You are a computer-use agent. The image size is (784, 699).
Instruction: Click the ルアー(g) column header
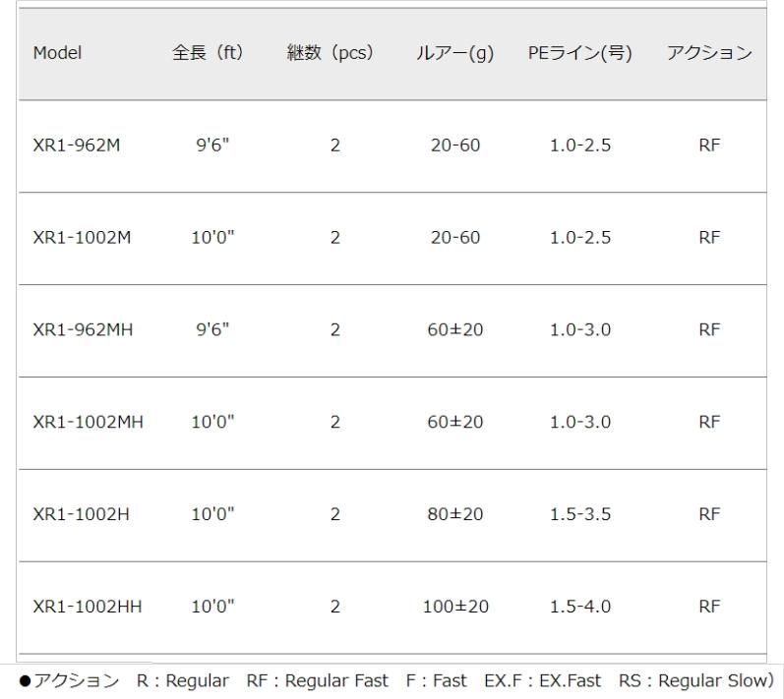[454, 53]
